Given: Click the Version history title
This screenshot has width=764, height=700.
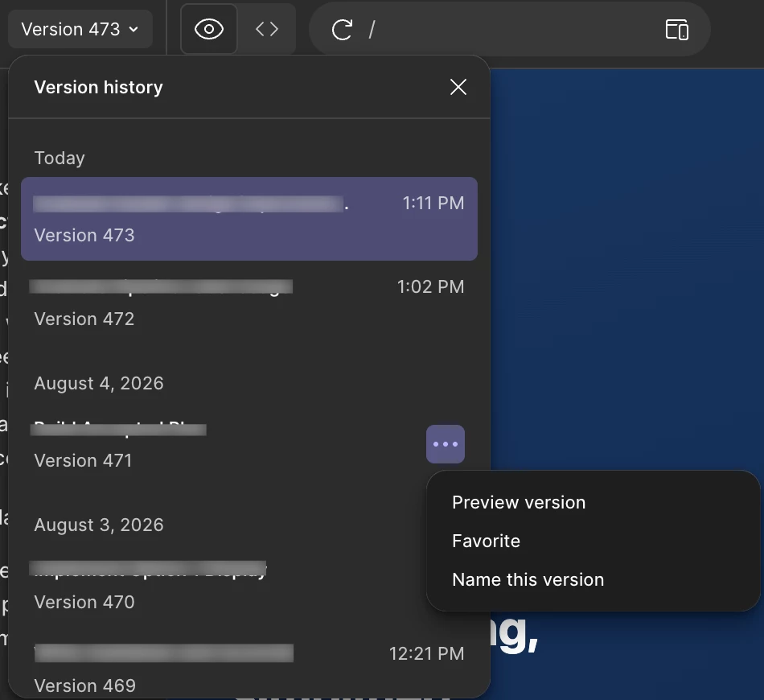Looking at the screenshot, I should pyautogui.click(x=98, y=87).
